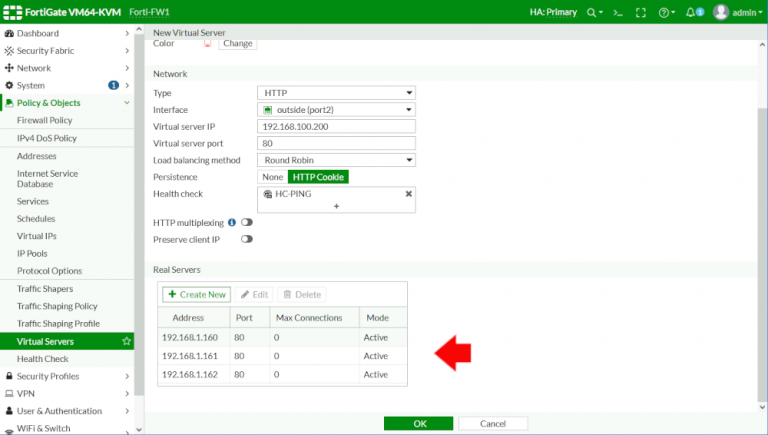This screenshot has width=768, height=435.
Task: Toggle HTTP multiplexing switch
Action: coord(247,222)
